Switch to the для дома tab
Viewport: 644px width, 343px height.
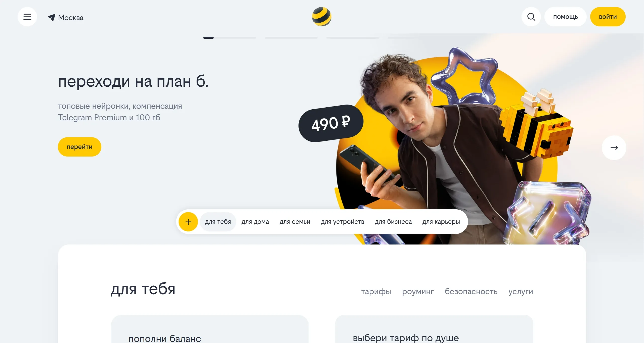(x=255, y=222)
